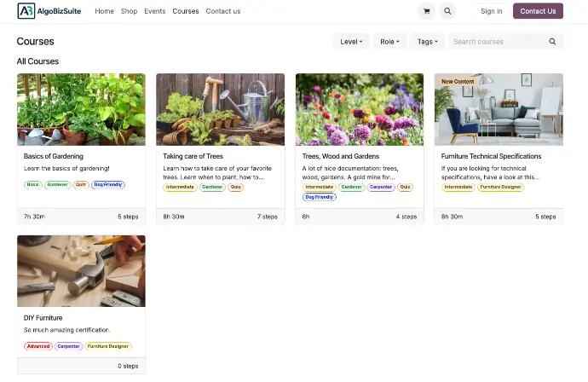Click the header search magnifier icon
Image resolution: width=588 pixels, height=382 pixels.
[x=448, y=11]
